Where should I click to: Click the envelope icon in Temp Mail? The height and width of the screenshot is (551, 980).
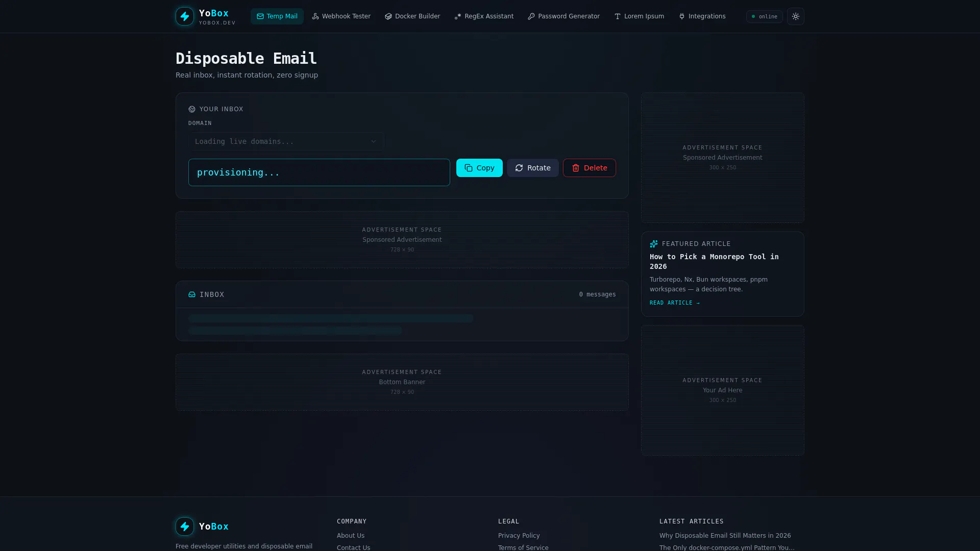pyautogui.click(x=260, y=16)
